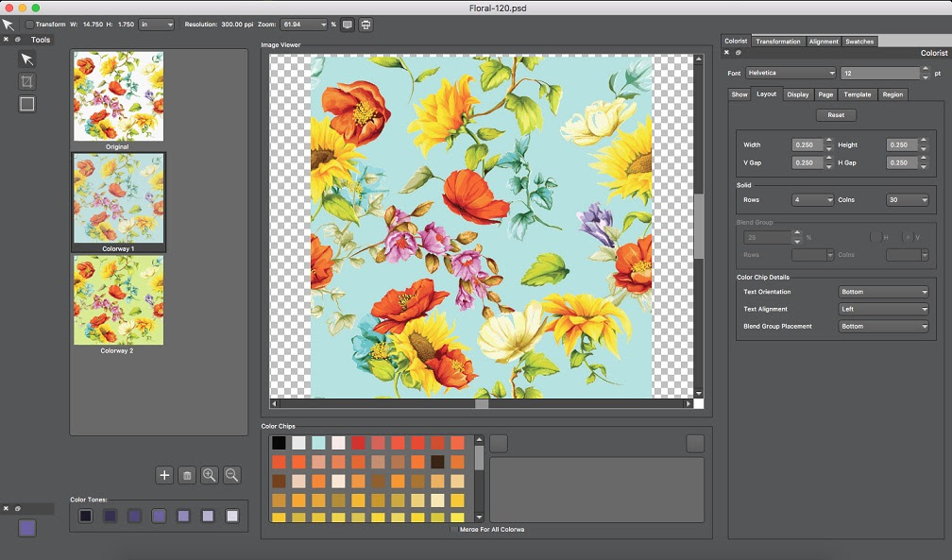Select the rectangle tool in Tools panel

[x=27, y=104]
